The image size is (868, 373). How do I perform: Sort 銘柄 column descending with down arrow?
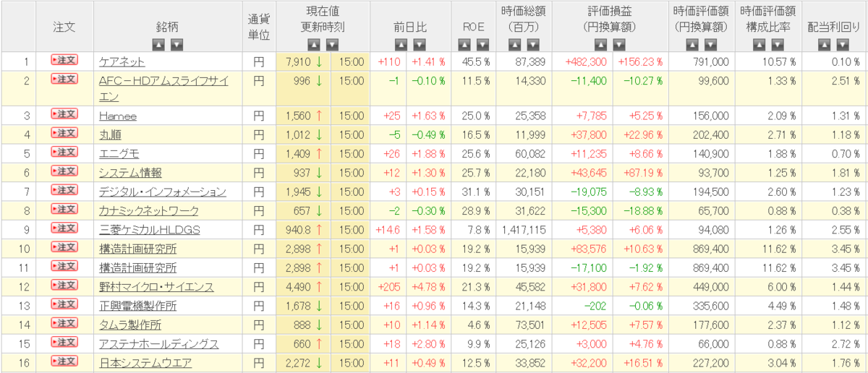[x=176, y=44]
